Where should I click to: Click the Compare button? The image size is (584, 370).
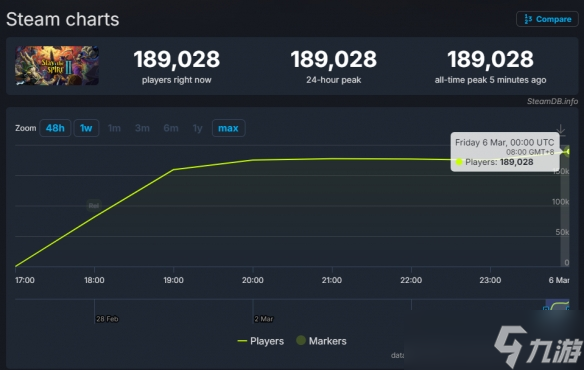click(547, 19)
